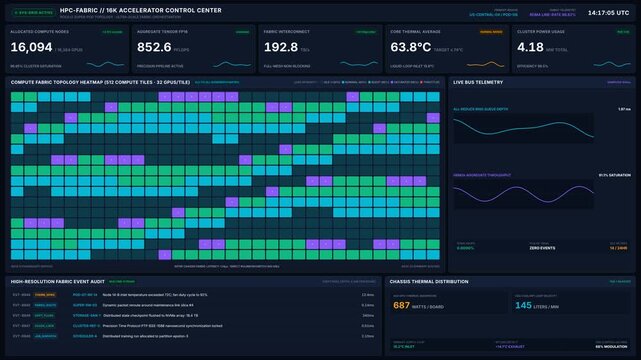
Task: Click the green badge in Allocated Compute Nodes card
Action: pyautogui.click(x=112, y=32)
